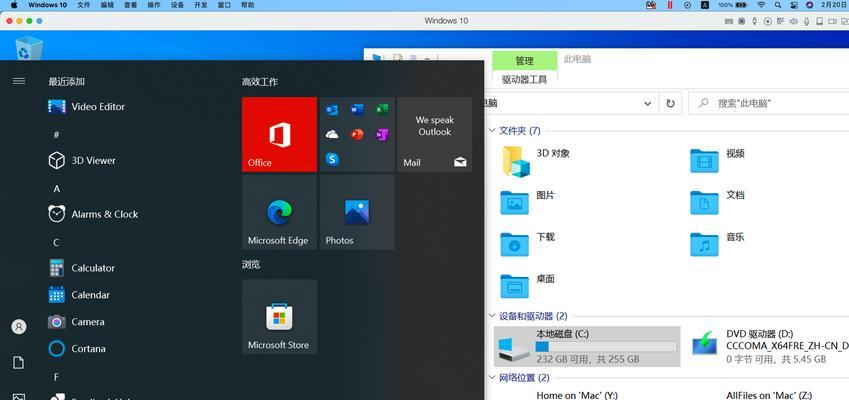Open 编辑 menu in Mac menu bar
849x400 pixels.
click(x=107, y=5)
